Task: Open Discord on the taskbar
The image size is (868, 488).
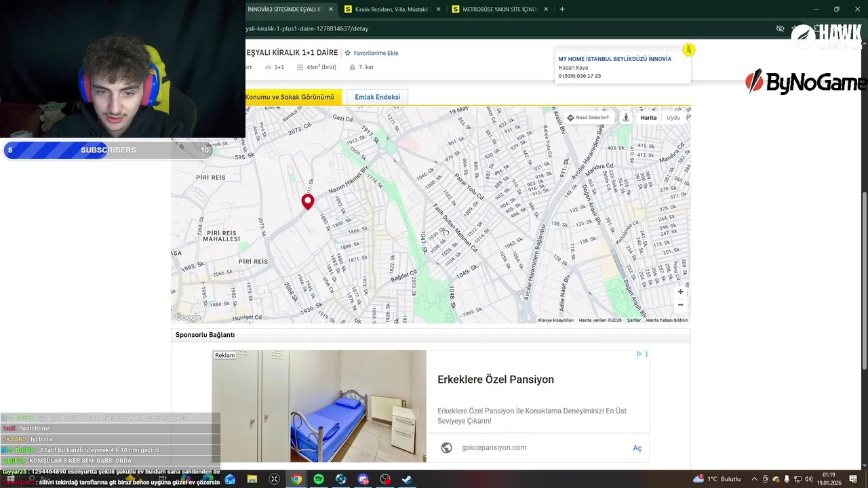Action: click(x=363, y=479)
